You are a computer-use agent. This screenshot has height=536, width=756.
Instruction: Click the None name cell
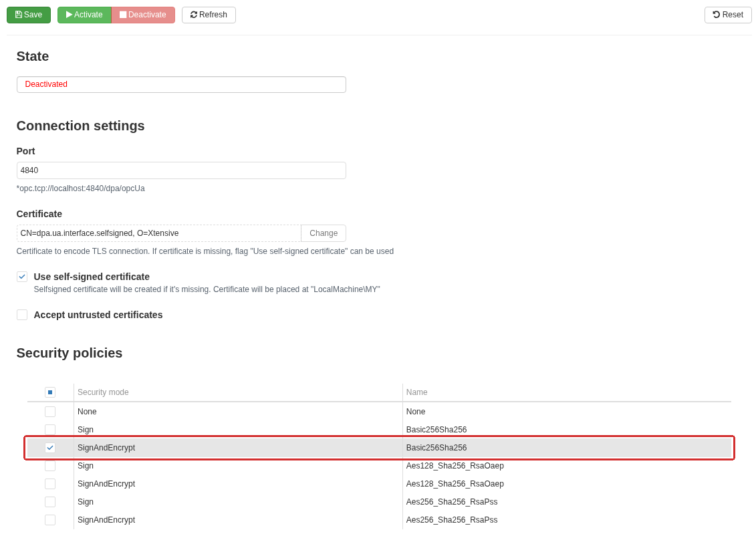click(x=416, y=412)
